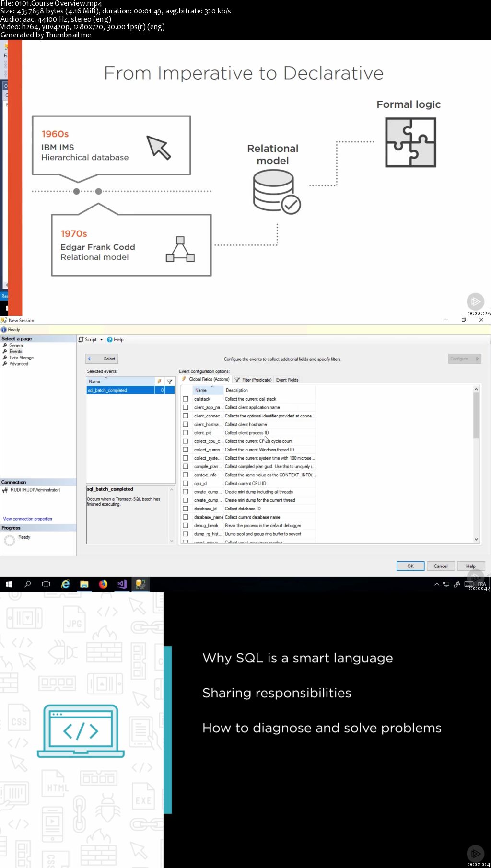Click the puzzle Formal logic icon
491x868 pixels.
point(411,142)
